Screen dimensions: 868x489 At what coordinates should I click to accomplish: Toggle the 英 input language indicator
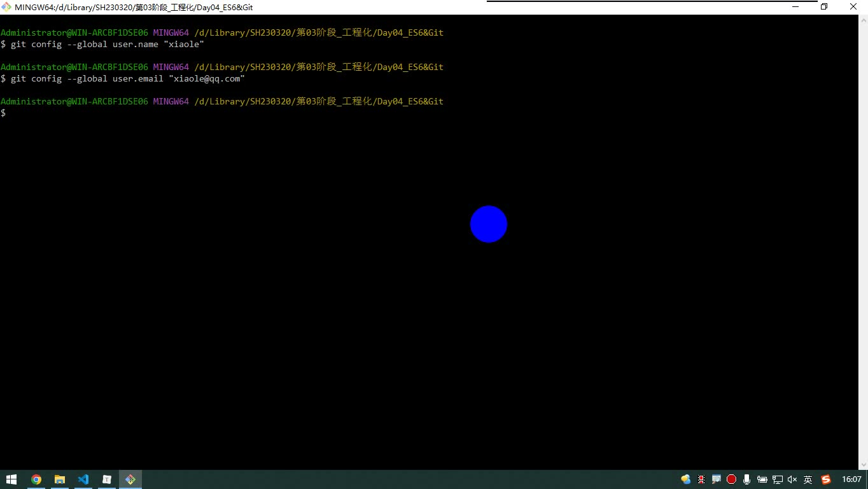[808, 479]
